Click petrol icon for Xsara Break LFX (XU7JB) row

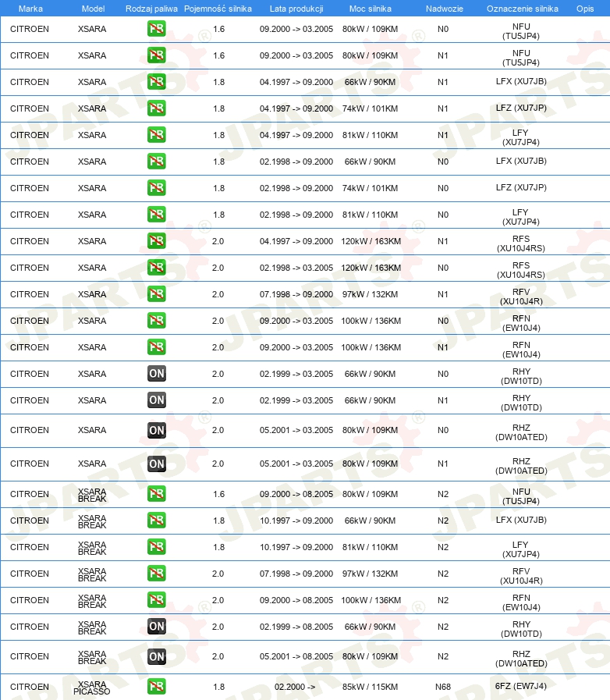[157, 520]
